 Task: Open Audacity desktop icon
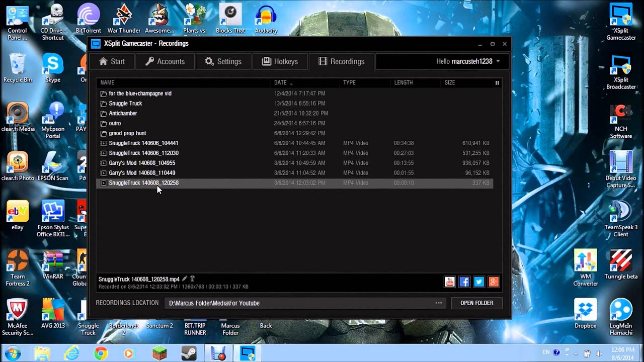point(266,19)
